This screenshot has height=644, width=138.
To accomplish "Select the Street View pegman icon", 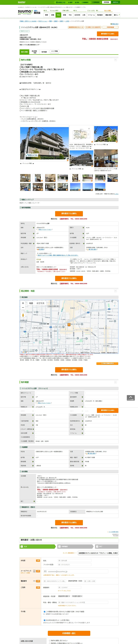I will pyautogui.click(x=23, y=315).
